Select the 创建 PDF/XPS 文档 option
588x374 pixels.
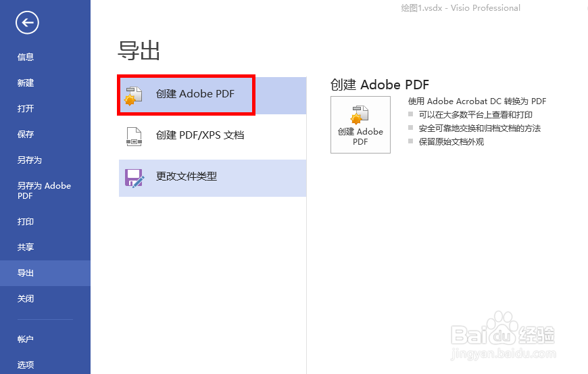[213, 137]
